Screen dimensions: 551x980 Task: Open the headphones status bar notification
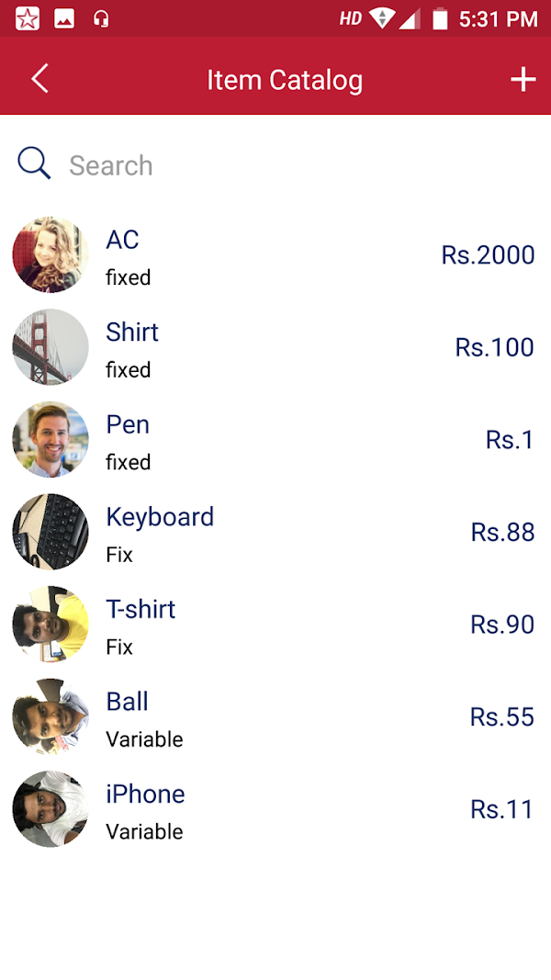click(x=101, y=18)
